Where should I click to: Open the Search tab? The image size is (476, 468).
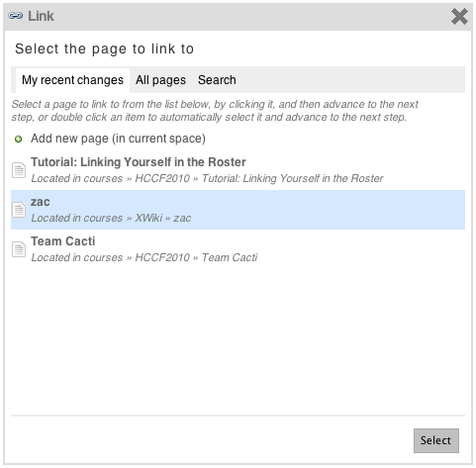pos(217,80)
